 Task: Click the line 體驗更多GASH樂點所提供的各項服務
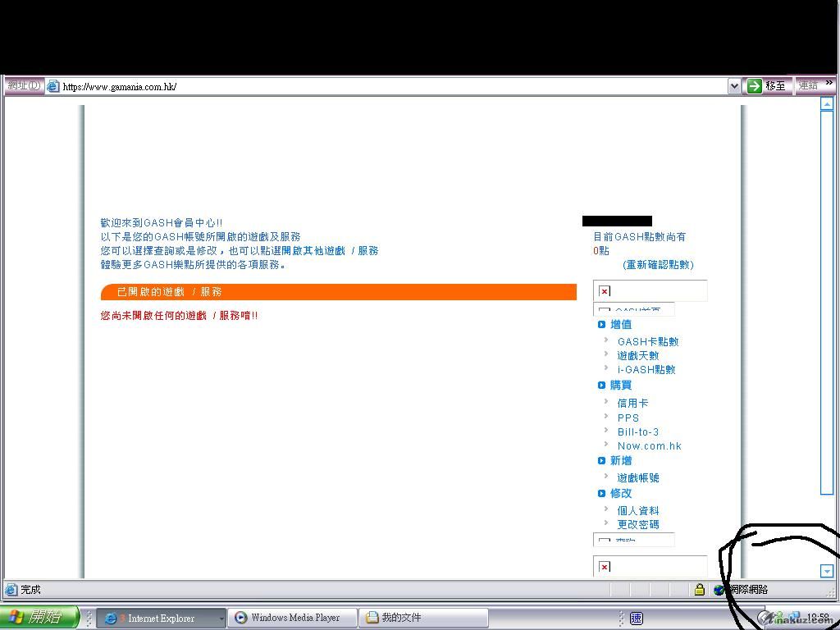click(x=194, y=265)
